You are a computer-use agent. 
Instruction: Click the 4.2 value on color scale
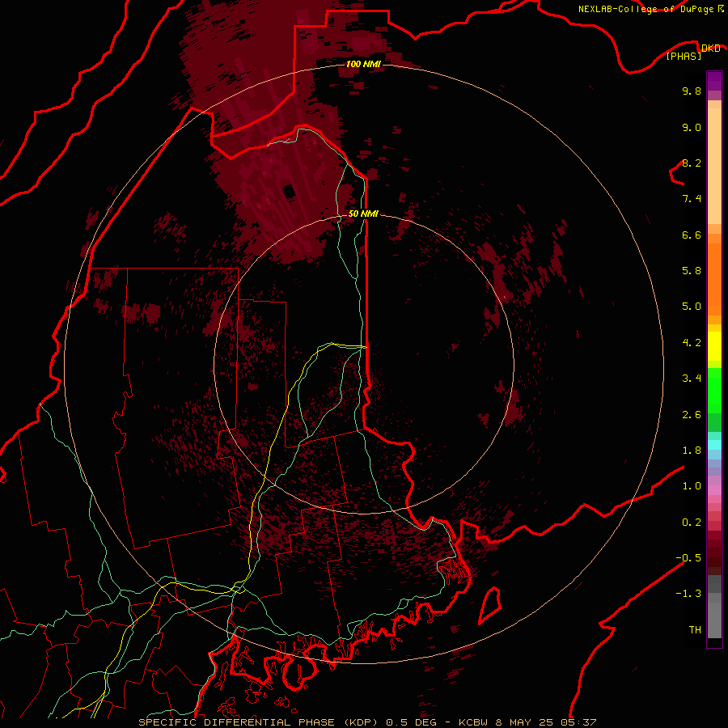692,343
